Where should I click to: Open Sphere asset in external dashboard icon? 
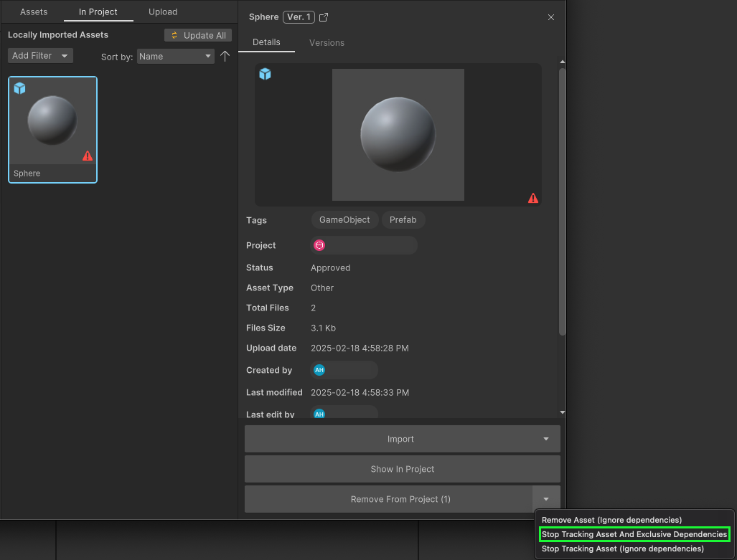click(324, 17)
